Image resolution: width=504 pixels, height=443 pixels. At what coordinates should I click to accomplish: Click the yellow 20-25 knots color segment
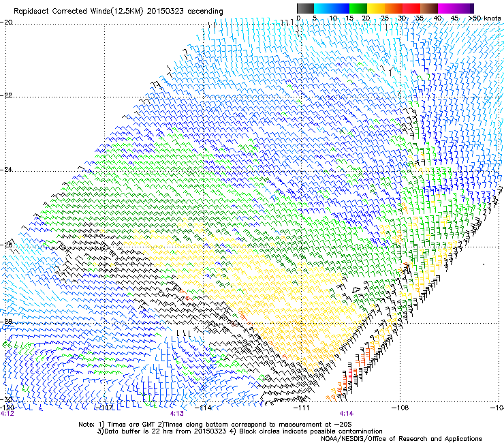376,8
